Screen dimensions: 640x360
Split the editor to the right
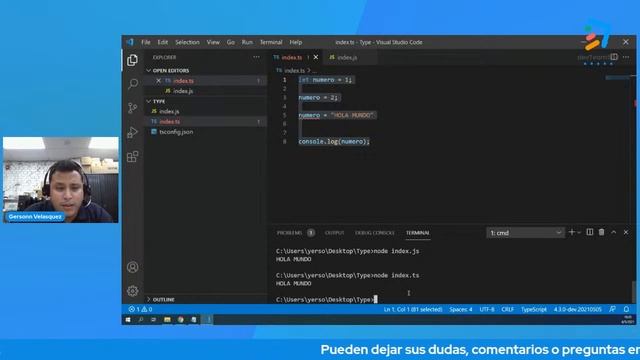coord(614,57)
